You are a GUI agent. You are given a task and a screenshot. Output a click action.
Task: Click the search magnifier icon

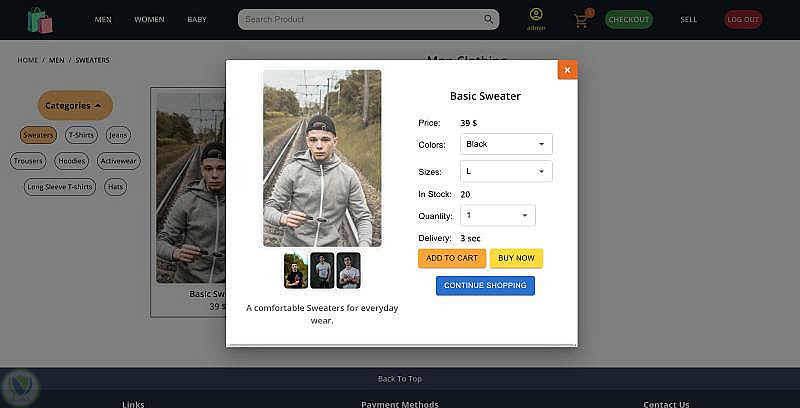click(488, 19)
